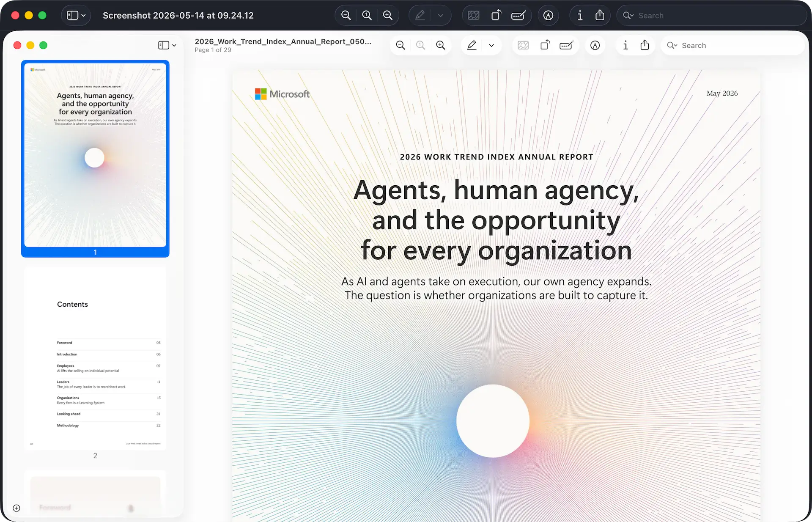
Task: Open the inner window's form filling toolbar icon
Action: (x=566, y=45)
